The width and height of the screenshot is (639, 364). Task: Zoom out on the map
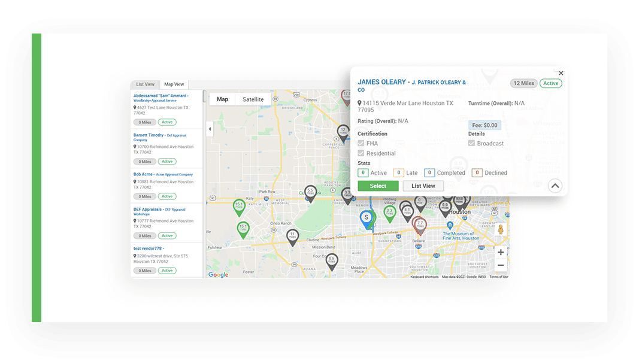(x=501, y=265)
